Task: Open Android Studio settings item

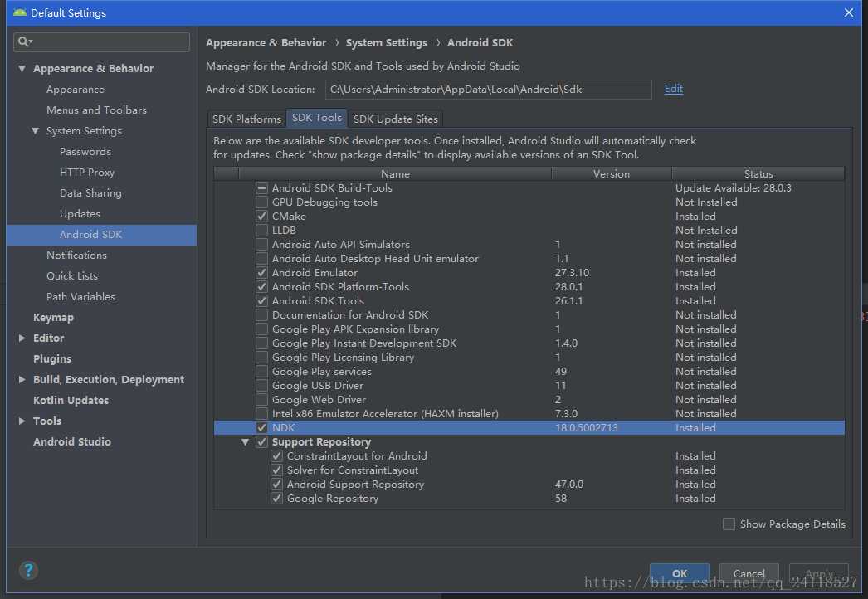Action: tap(72, 441)
